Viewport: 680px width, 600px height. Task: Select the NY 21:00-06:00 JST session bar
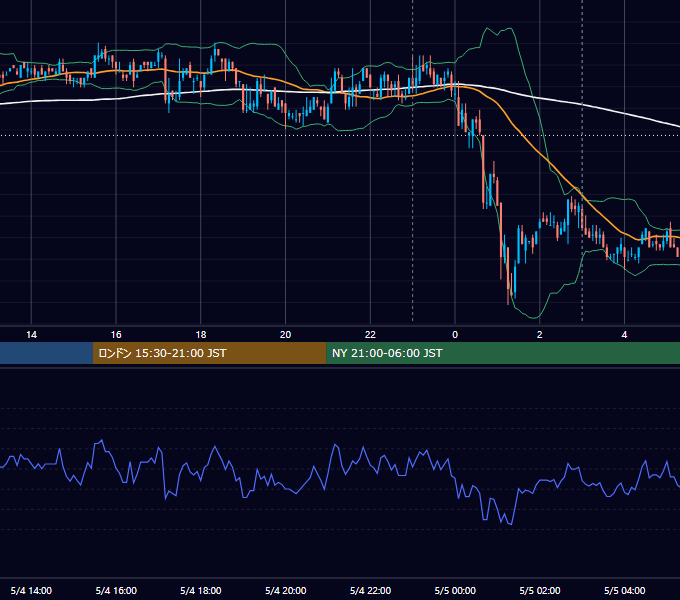503,353
